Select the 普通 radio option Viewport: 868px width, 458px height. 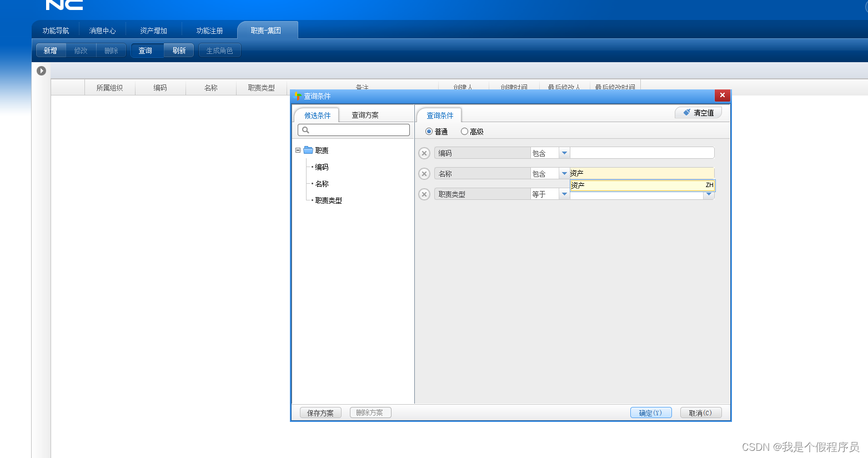(x=429, y=132)
